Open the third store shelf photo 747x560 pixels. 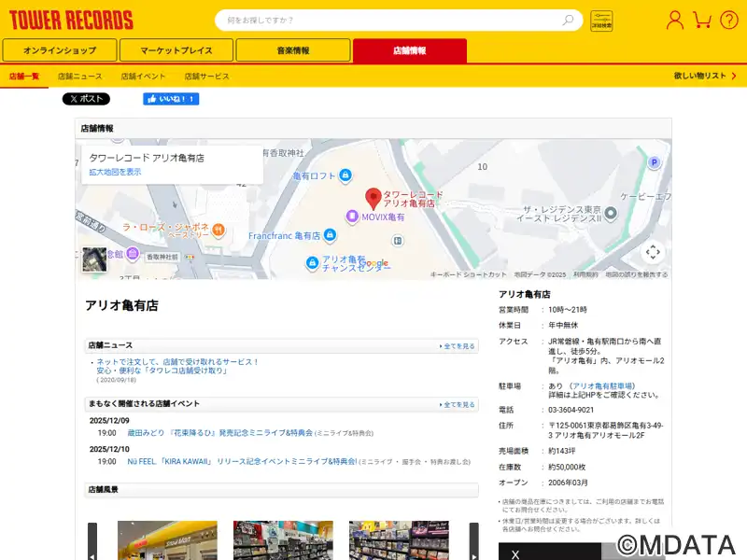point(399,540)
